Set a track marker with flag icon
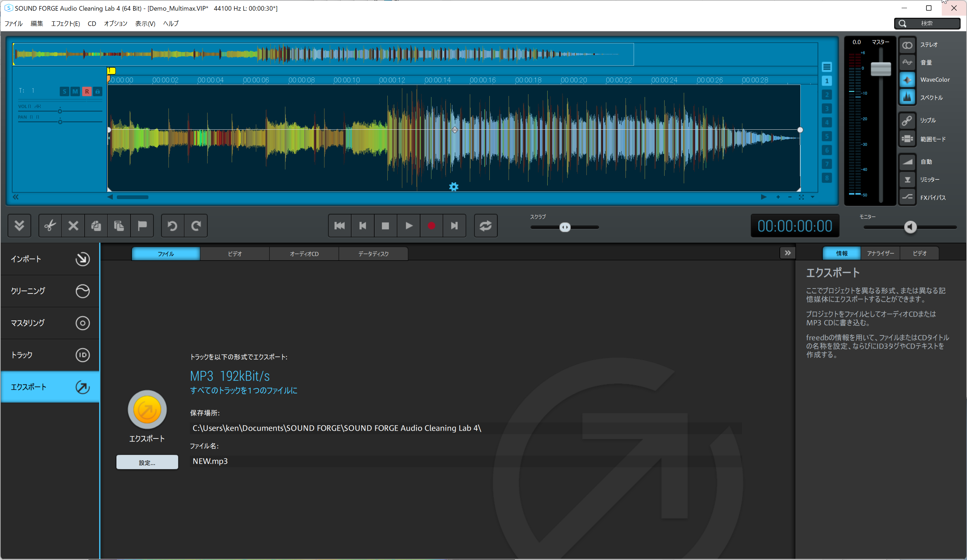Screen dimensions: 967x560 pos(142,226)
